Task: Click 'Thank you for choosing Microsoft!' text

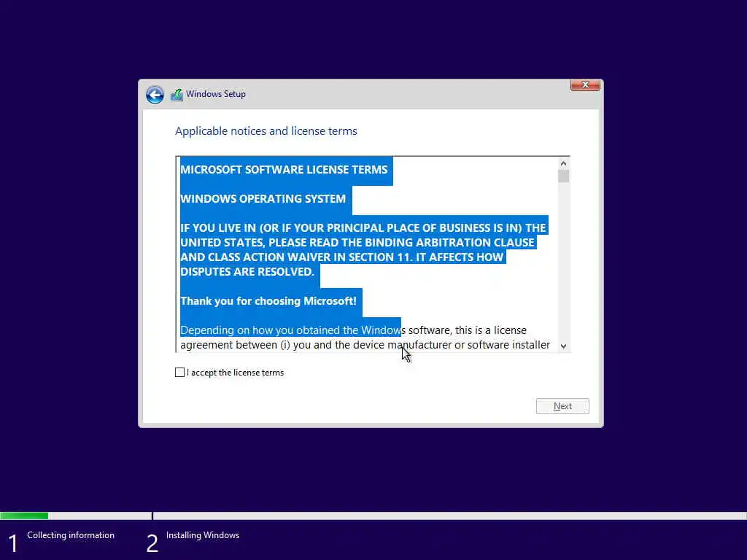Action: coord(268,301)
